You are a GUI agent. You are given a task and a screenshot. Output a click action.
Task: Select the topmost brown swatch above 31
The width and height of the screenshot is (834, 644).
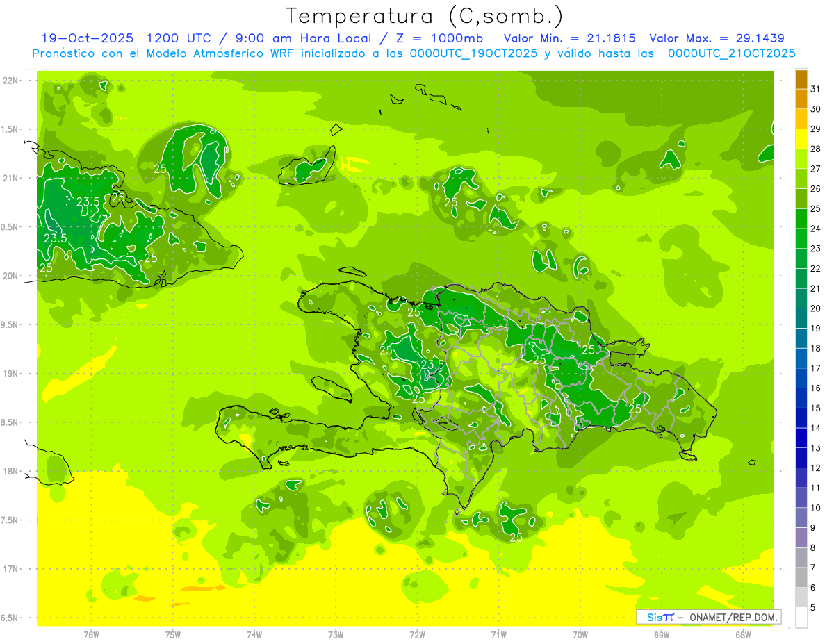coord(801,79)
